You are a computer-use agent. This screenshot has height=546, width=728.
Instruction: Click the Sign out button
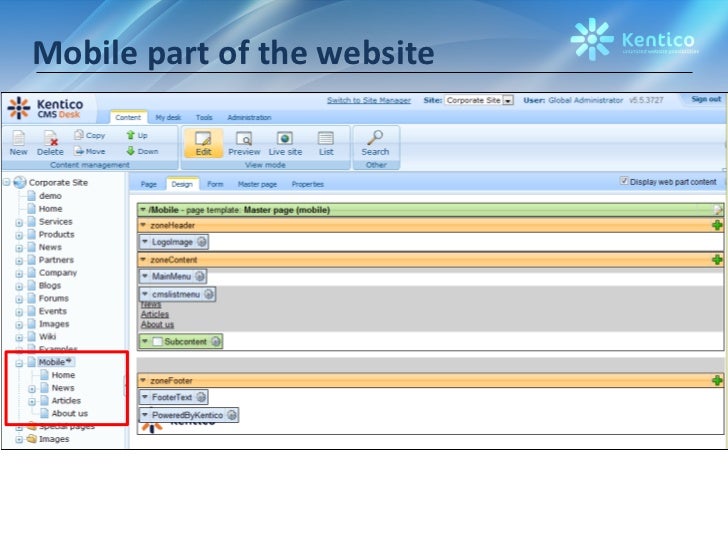(x=706, y=99)
